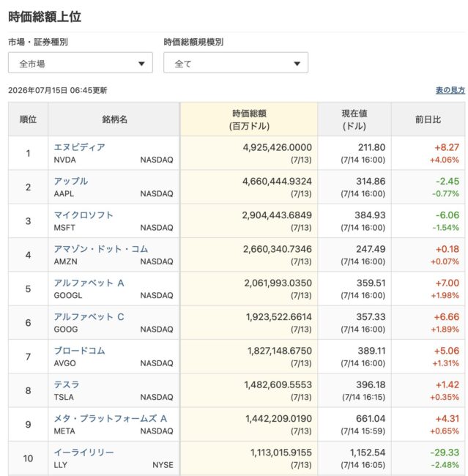The image size is (468, 476).
Task: Open the アルファベット C link
Action: pos(89,317)
